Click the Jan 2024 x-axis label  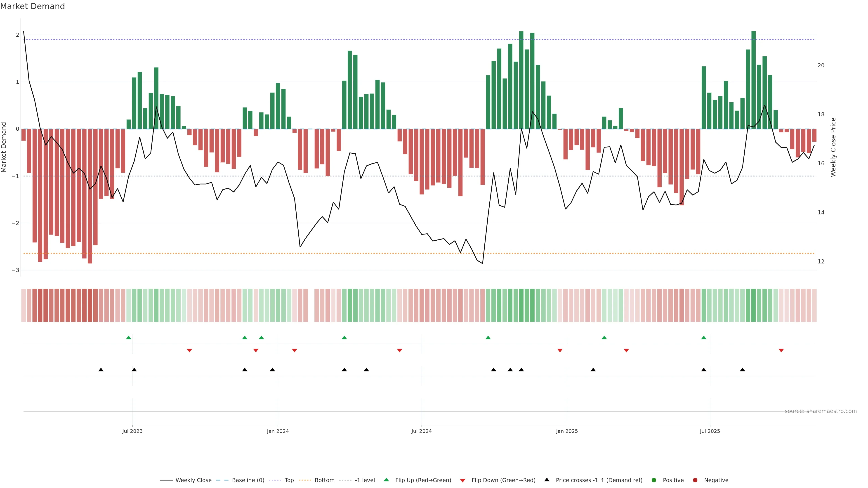pyautogui.click(x=278, y=431)
